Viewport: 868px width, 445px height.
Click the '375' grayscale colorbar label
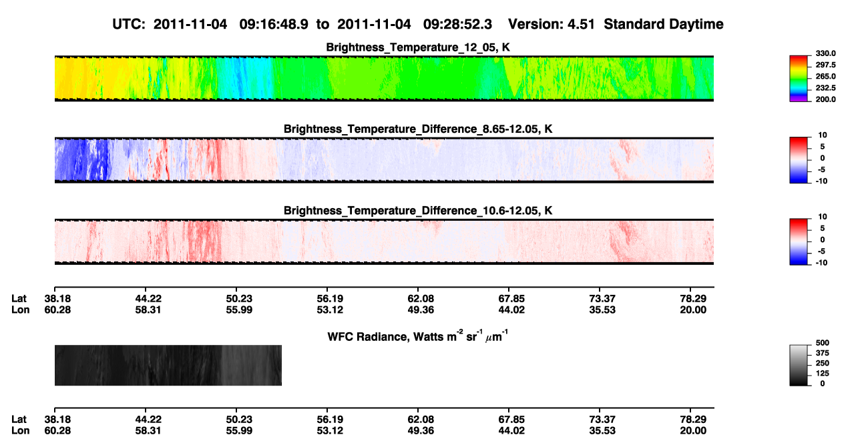(823, 353)
